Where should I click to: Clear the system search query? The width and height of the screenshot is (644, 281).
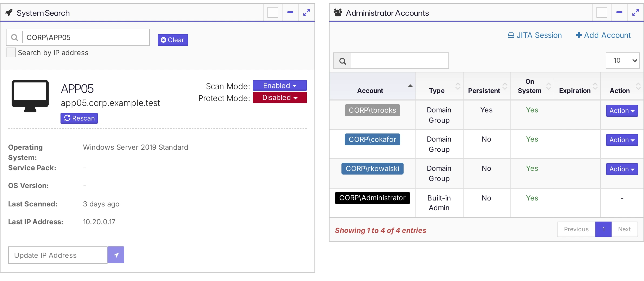(173, 40)
